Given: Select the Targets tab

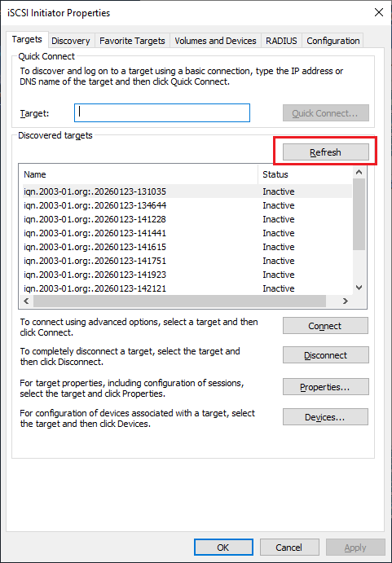Looking at the screenshot, I should click(x=27, y=39).
